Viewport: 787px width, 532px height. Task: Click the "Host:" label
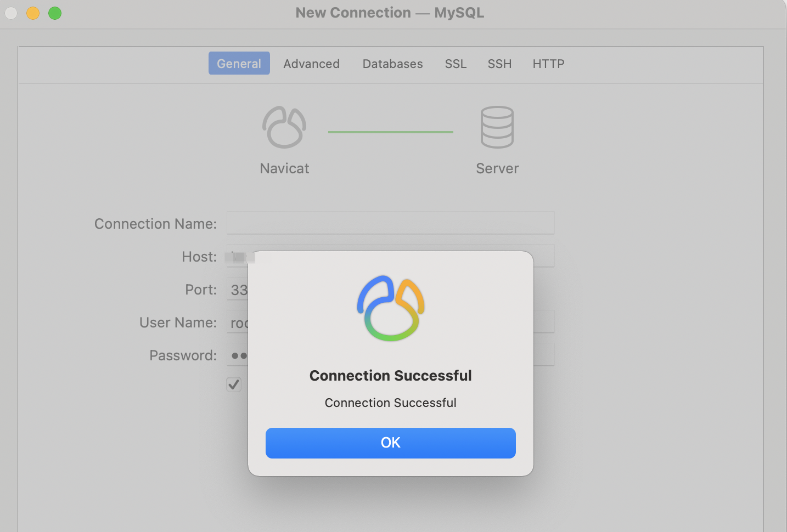tap(199, 257)
